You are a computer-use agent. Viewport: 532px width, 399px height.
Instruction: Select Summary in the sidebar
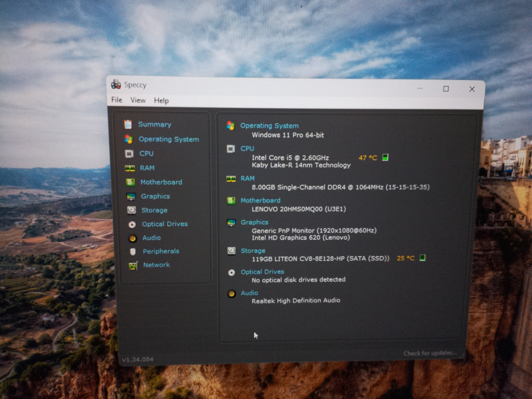pyautogui.click(x=155, y=124)
